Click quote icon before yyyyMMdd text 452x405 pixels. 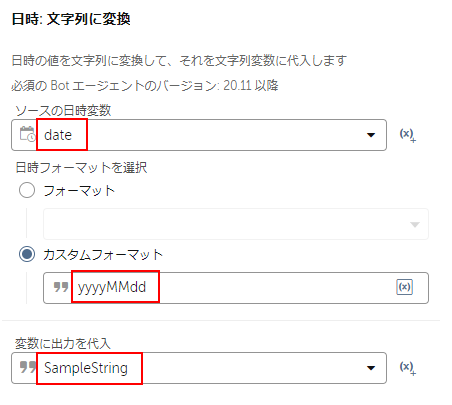(x=61, y=287)
